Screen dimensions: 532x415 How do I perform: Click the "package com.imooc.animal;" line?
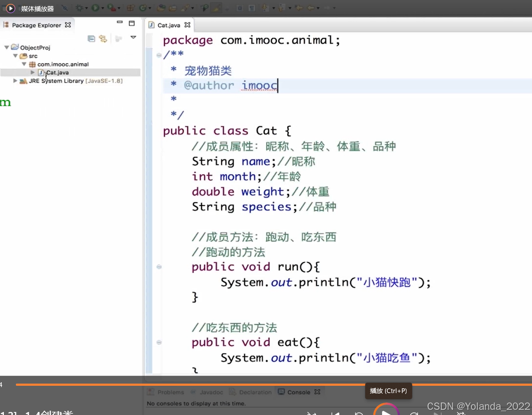pyautogui.click(x=251, y=40)
